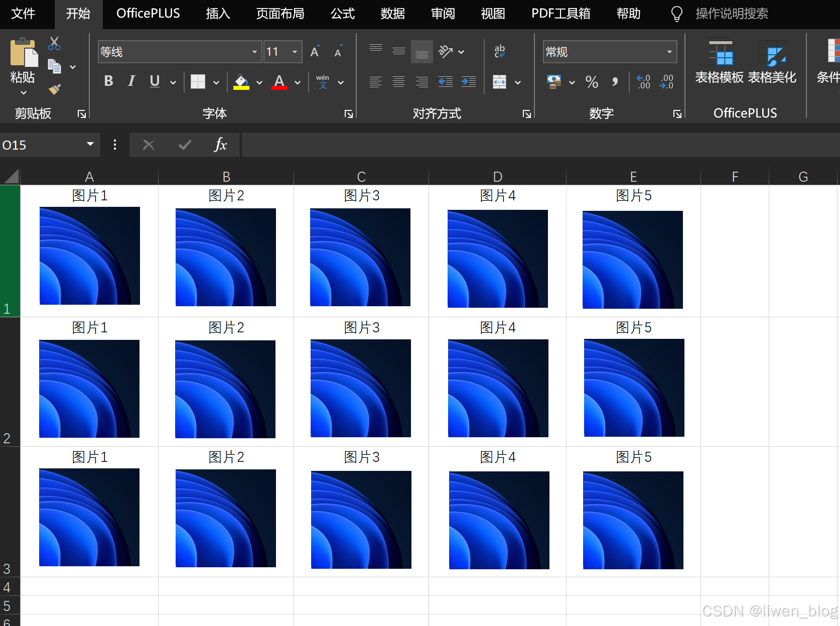Select 图片3 thumbnail in row 2
This screenshot has width=840, height=626.
coord(361,388)
